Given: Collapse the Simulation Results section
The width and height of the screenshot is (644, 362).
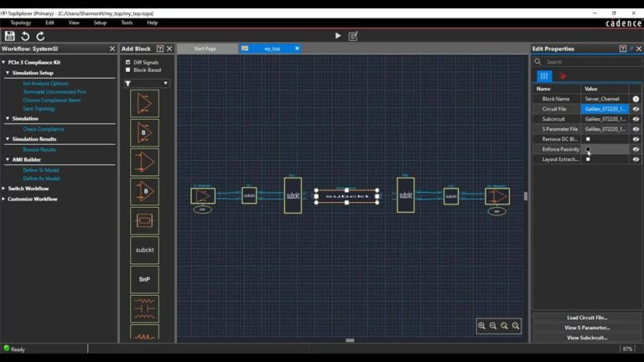Looking at the screenshot, I should [x=8, y=139].
